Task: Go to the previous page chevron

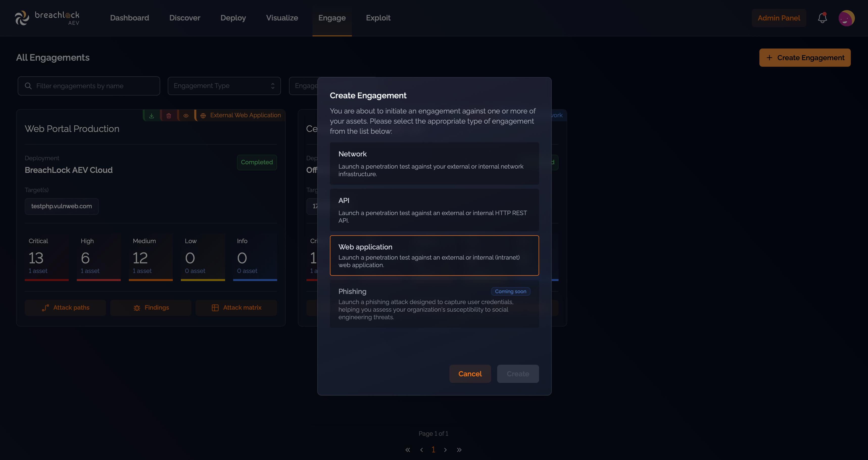Action: click(422, 450)
